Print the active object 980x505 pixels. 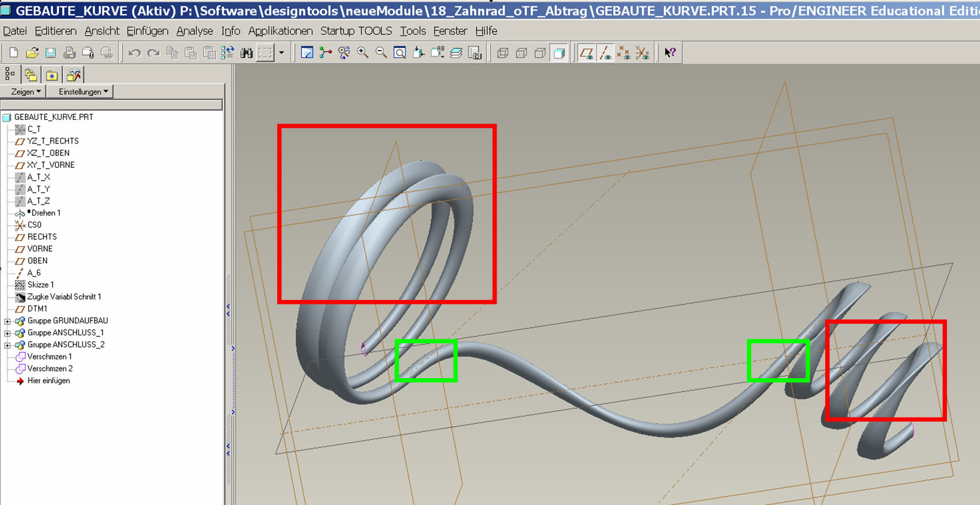pos(69,53)
